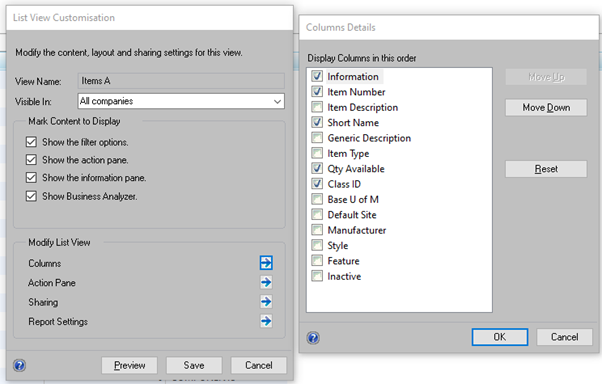Toggle Show the filter options checkbox
This screenshot has height=384, width=602.
31,142
